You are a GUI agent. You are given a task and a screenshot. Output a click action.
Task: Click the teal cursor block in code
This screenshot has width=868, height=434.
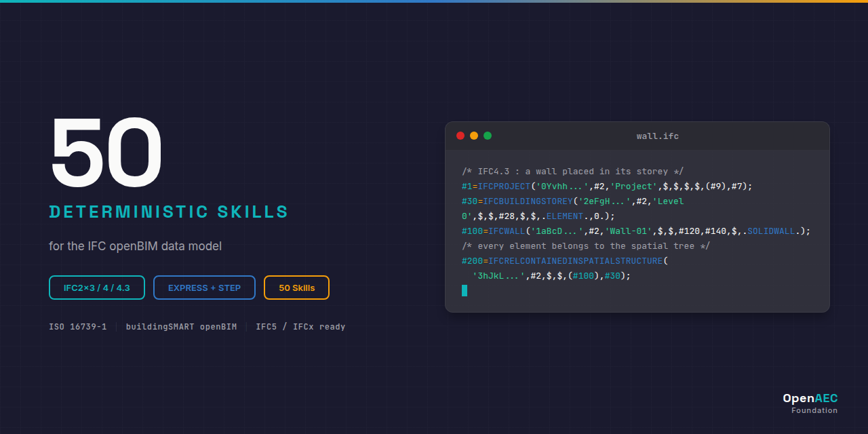465,290
